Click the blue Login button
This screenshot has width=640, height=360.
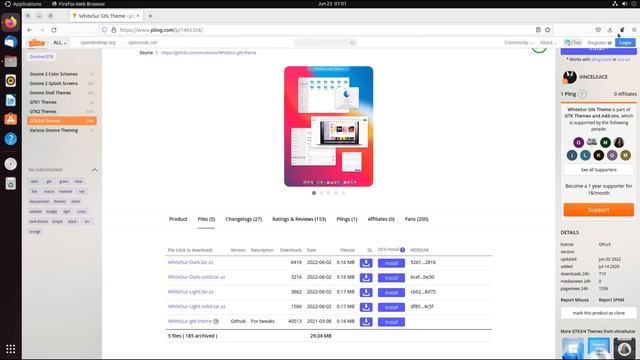pos(625,42)
